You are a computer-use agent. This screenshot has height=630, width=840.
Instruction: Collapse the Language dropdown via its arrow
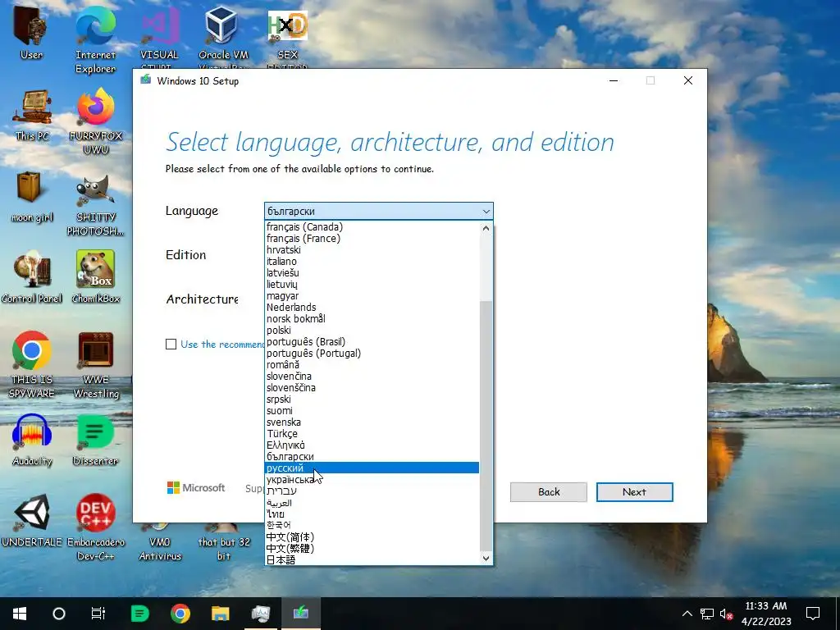(x=486, y=211)
